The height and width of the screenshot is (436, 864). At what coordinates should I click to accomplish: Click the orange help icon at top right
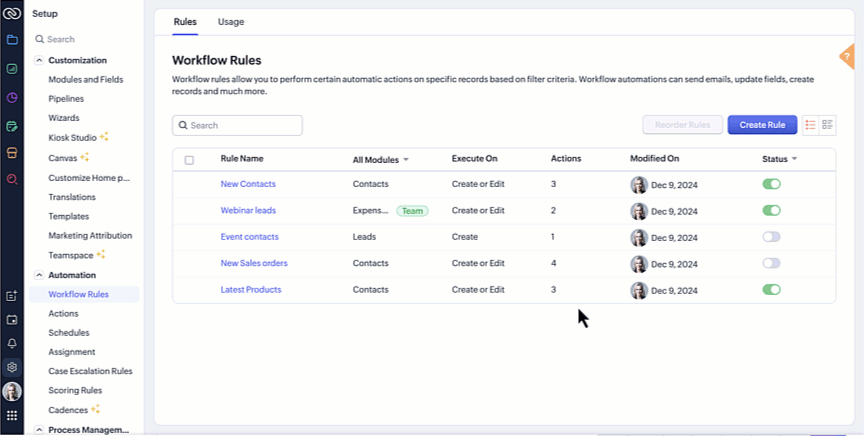(x=848, y=56)
